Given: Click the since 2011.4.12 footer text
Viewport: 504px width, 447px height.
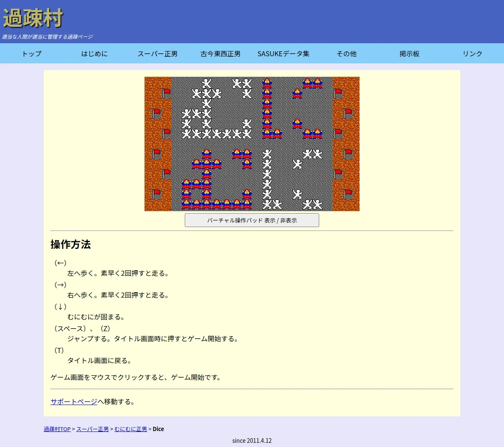Looking at the screenshot, I should 252,440.
